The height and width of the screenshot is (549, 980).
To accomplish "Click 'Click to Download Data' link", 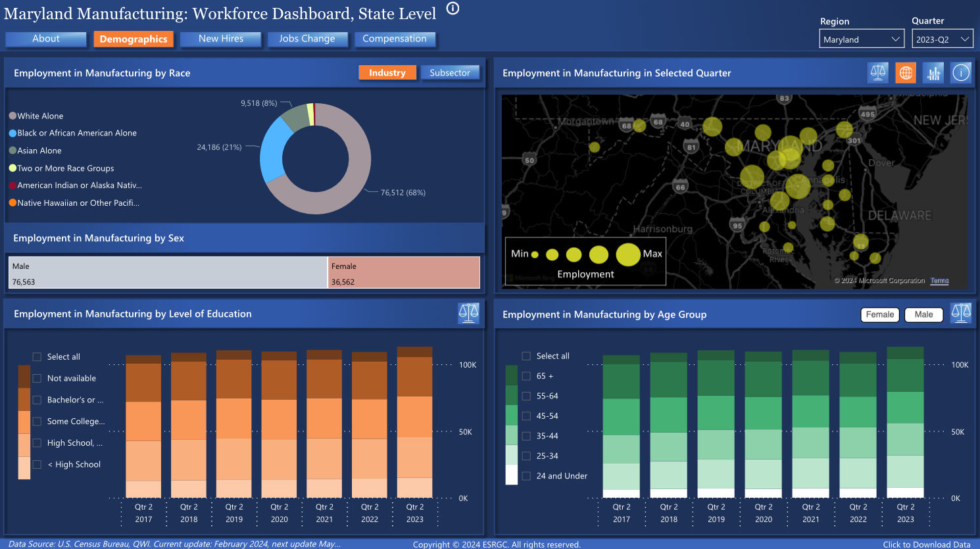I will (926, 544).
